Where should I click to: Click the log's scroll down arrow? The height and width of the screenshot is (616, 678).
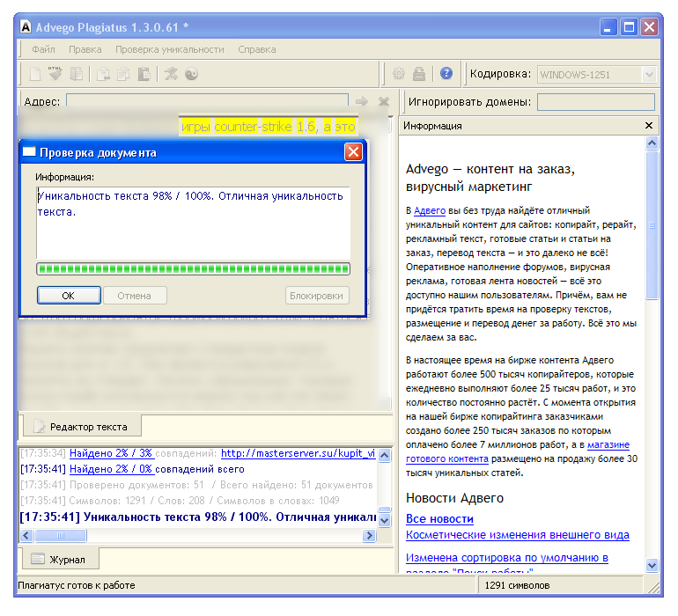384,519
